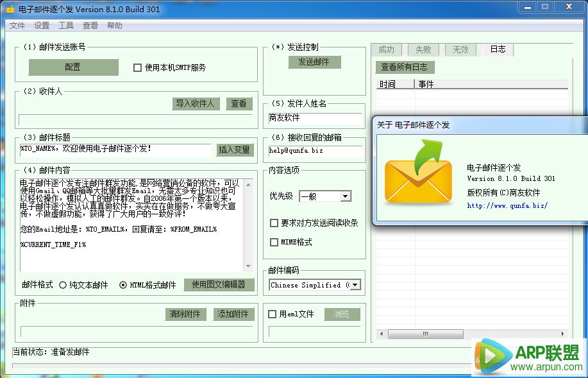Toggle 要求对方发送阅读收条 checkbox
The height and width of the screenshot is (378, 588).
pos(274,223)
